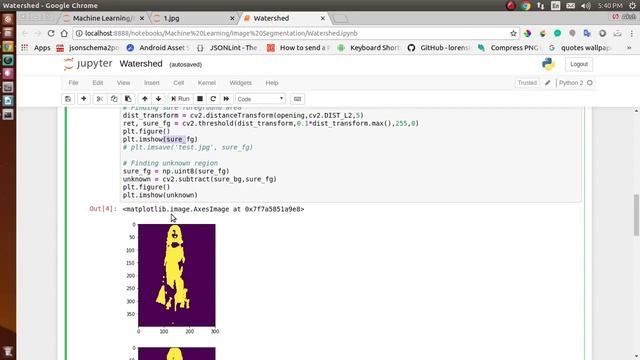Close the 1.jpg browser tab

click(x=232, y=18)
